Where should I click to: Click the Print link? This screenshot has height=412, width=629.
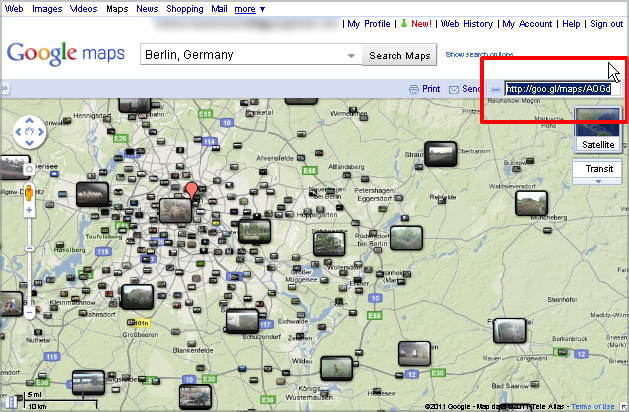click(x=431, y=89)
